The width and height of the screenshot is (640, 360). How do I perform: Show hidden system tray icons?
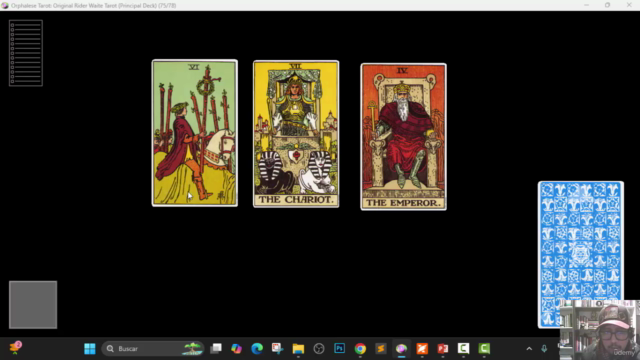(x=529, y=349)
